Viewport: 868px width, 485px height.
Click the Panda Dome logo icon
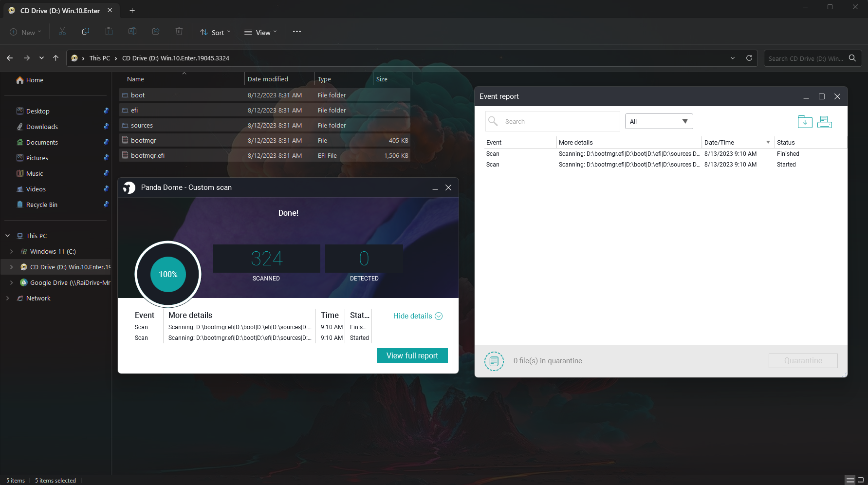(129, 187)
